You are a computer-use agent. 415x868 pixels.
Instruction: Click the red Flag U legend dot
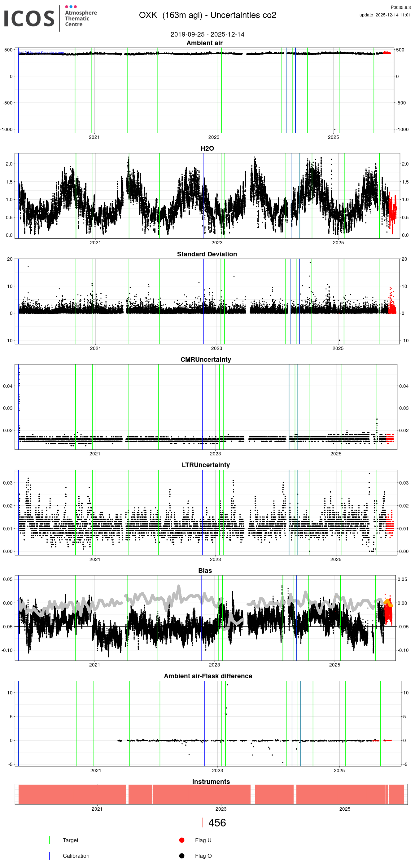(x=182, y=840)
